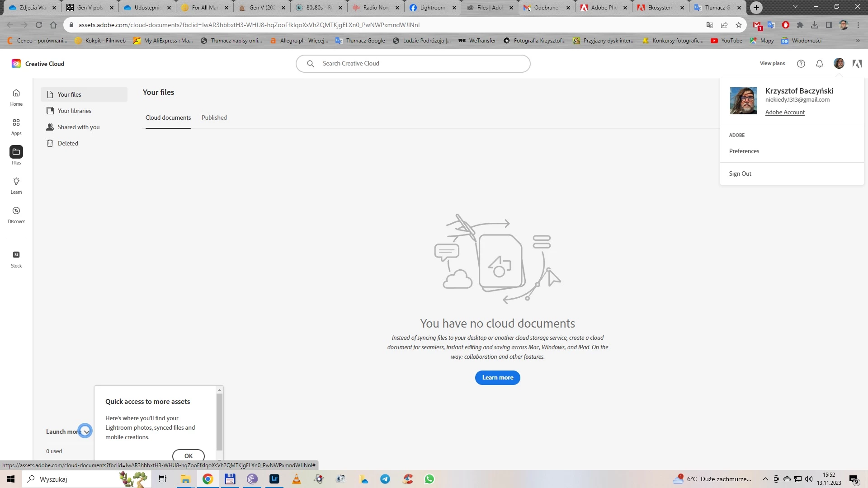Click the quick access popup scrollbar
The height and width of the screenshot is (488, 868).
[x=219, y=421]
